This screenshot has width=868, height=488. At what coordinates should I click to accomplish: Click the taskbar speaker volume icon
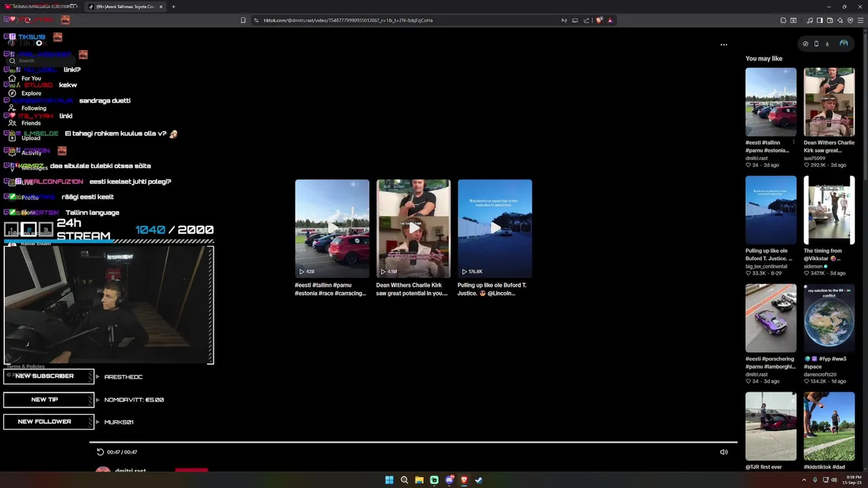click(834, 480)
